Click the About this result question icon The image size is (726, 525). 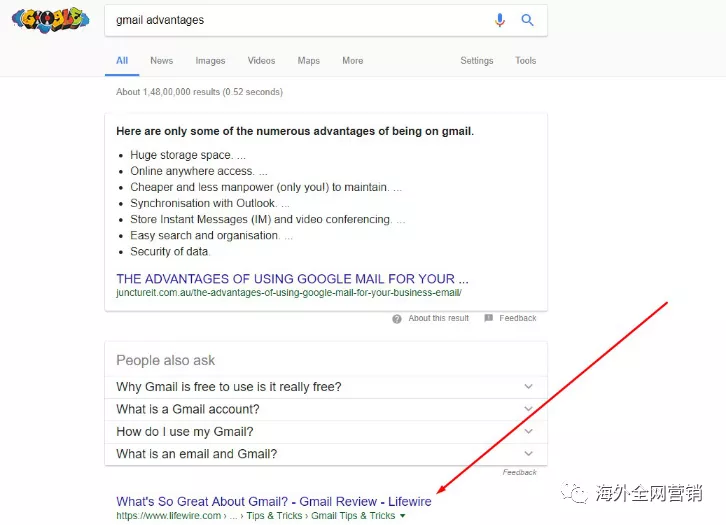(x=397, y=319)
